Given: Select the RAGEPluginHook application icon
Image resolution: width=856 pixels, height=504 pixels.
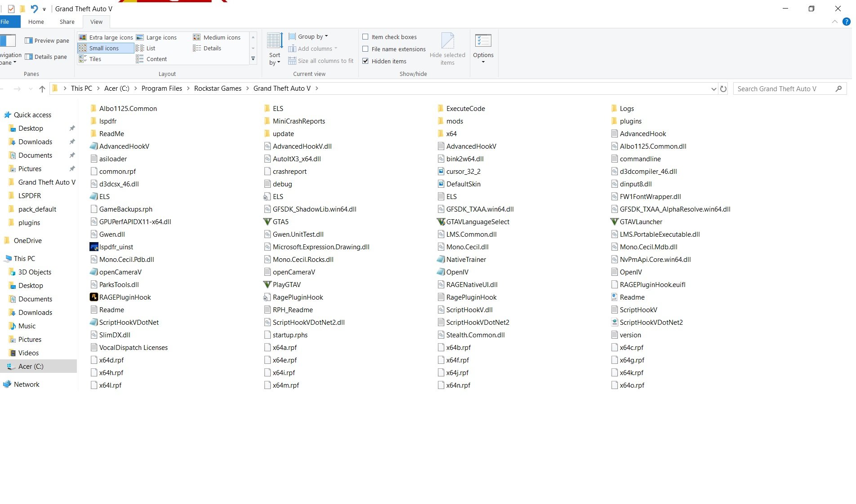Looking at the screenshot, I should (x=94, y=297).
